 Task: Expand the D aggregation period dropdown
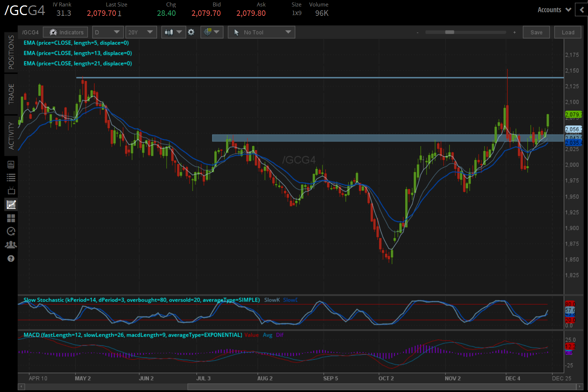pyautogui.click(x=108, y=32)
